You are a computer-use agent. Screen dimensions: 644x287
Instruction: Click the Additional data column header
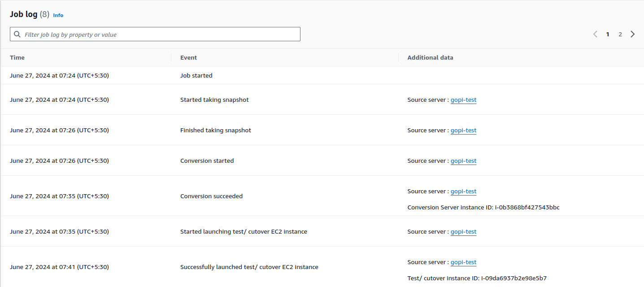click(x=430, y=57)
